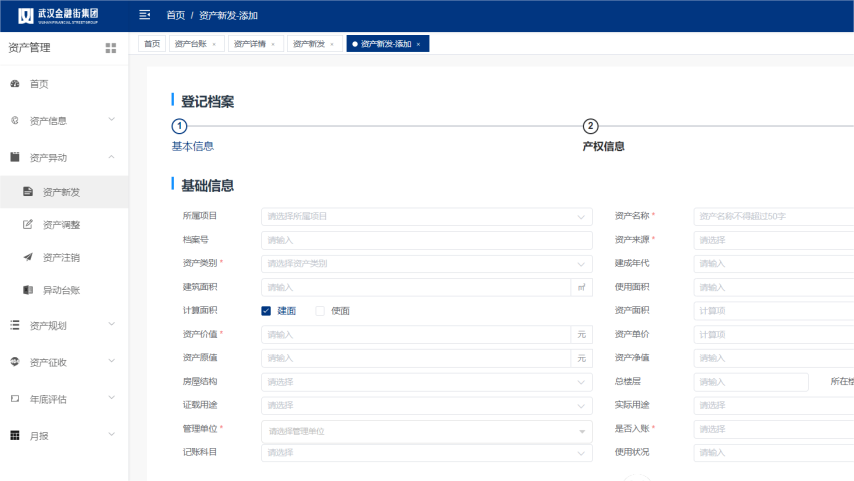Open the 所属项目 dropdown

click(x=426, y=216)
